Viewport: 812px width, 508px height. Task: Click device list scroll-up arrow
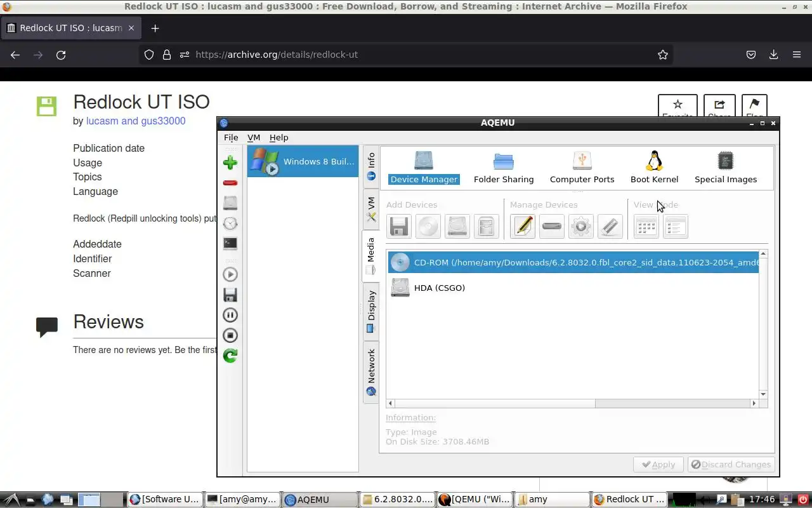point(763,254)
